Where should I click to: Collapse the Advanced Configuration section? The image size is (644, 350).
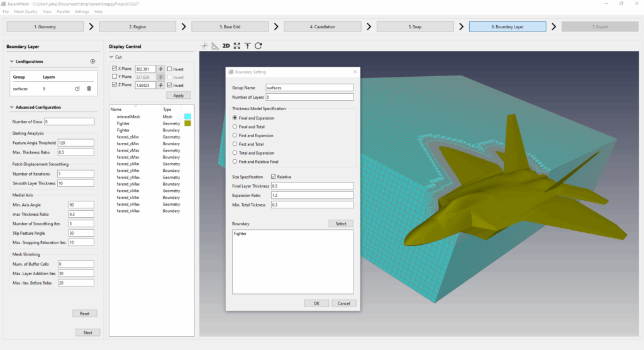coord(12,107)
